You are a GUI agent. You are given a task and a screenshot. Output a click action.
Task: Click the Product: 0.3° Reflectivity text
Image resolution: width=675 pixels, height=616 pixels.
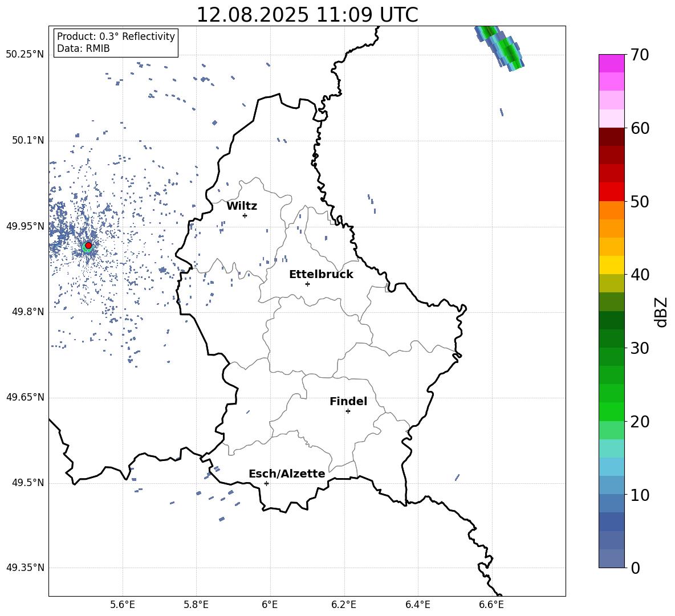tap(116, 36)
